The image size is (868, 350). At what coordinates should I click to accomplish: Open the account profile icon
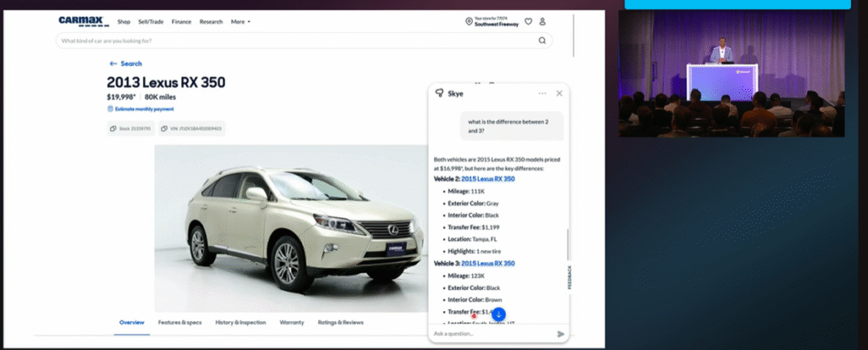click(x=542, y=21)
